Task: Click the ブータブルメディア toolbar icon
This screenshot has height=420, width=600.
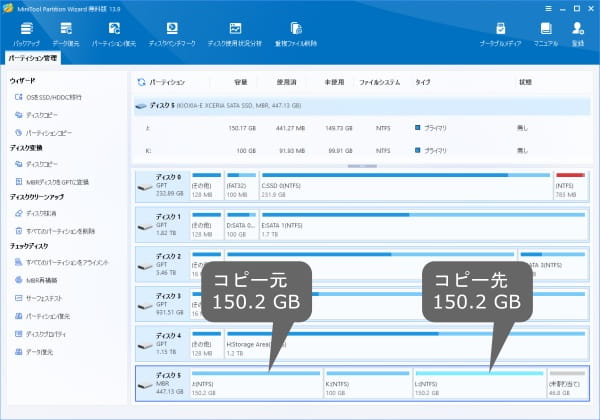Action: [501, 34]
